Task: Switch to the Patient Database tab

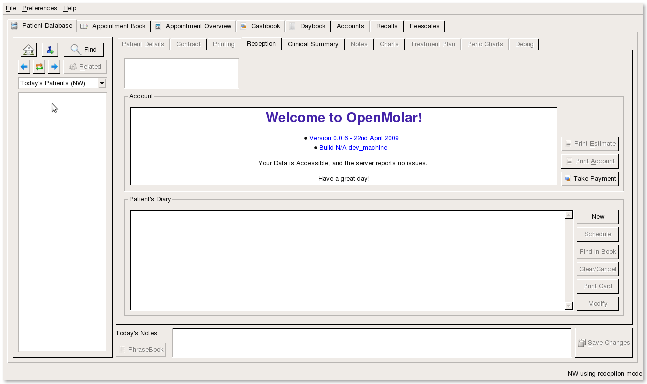Action: 42,26
